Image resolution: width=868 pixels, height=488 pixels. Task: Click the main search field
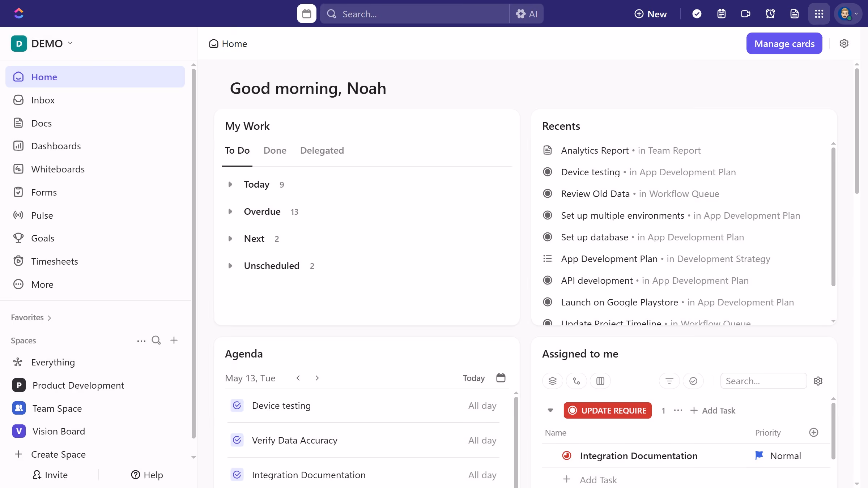coord(414,14)
